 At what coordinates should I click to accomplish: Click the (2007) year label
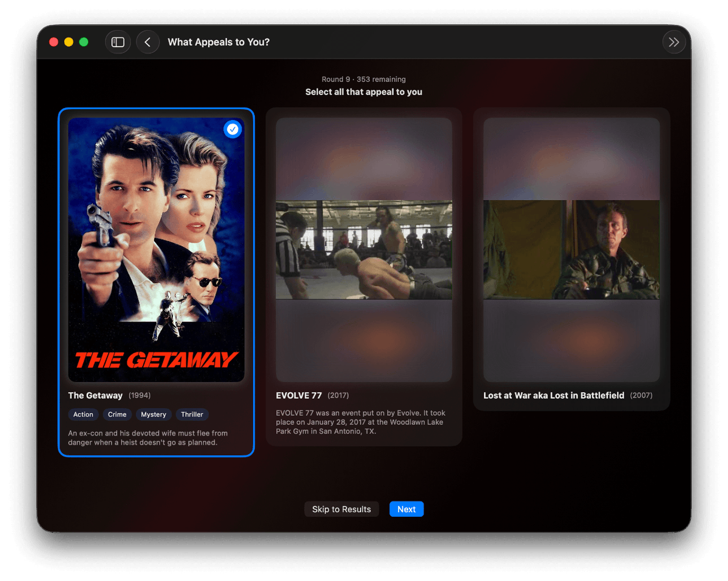point(641,395)
